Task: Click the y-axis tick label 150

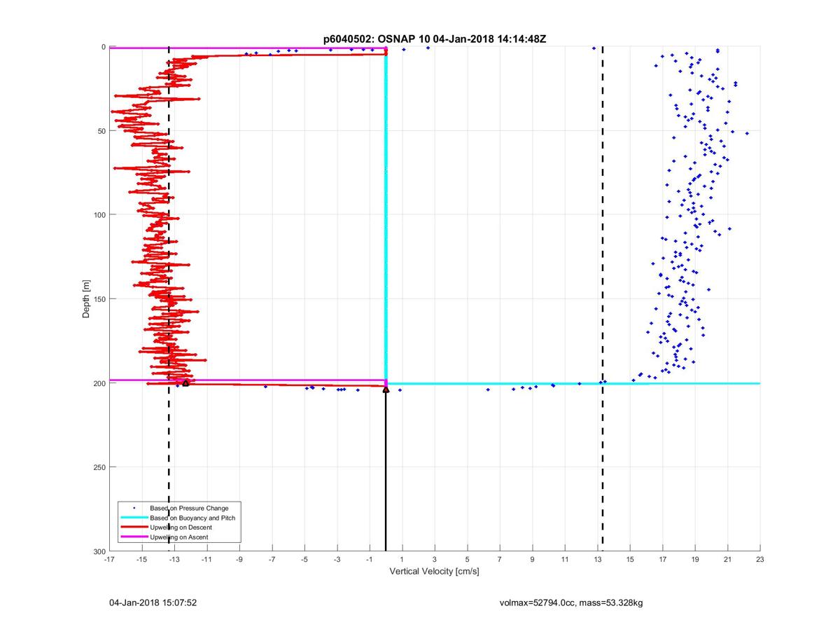Action: 99,299
